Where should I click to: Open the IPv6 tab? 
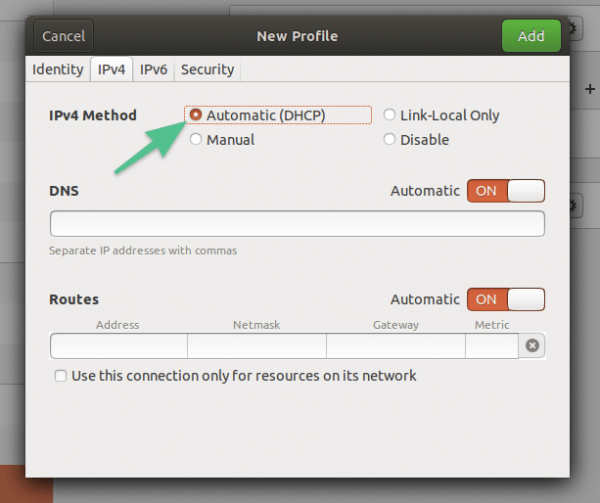(153, 70)
